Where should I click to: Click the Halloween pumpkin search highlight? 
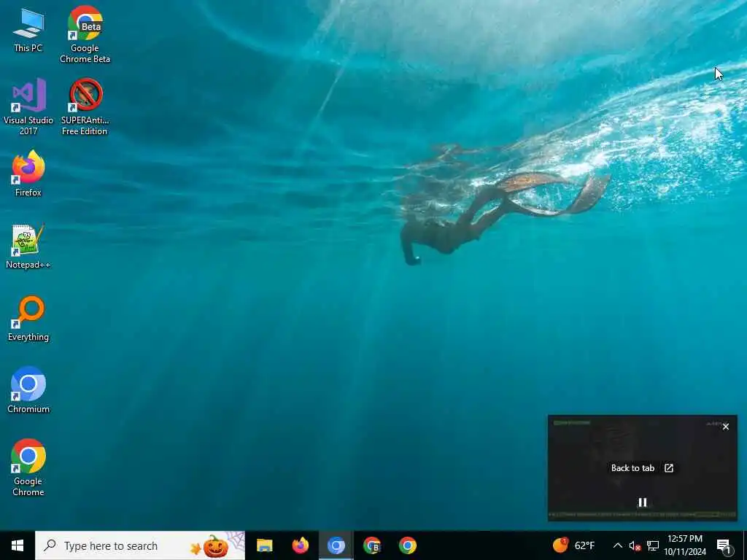tap(217, 545)
